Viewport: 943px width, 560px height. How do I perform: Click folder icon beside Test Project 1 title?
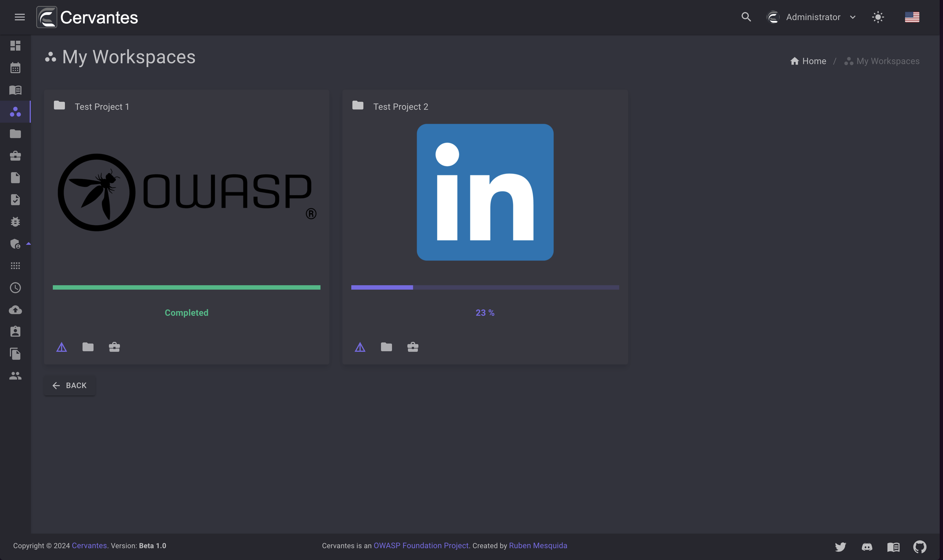[x=59, y=105]
